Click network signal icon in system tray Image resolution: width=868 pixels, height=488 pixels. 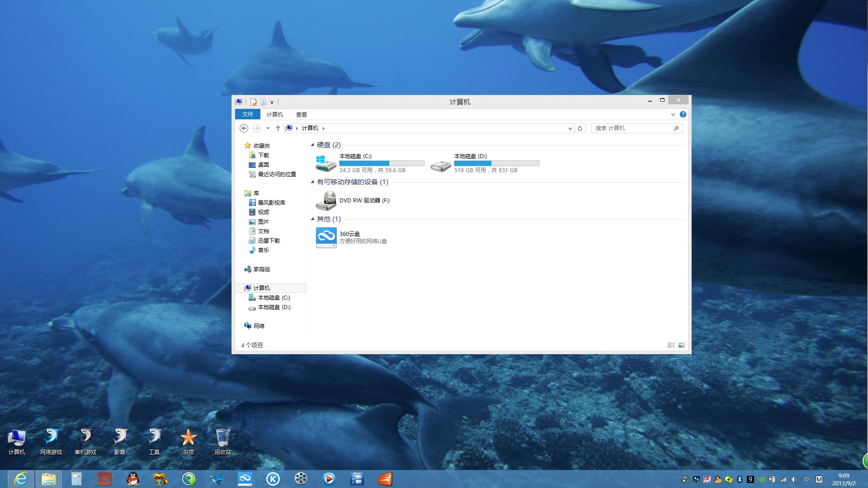[x=783, y=479]
